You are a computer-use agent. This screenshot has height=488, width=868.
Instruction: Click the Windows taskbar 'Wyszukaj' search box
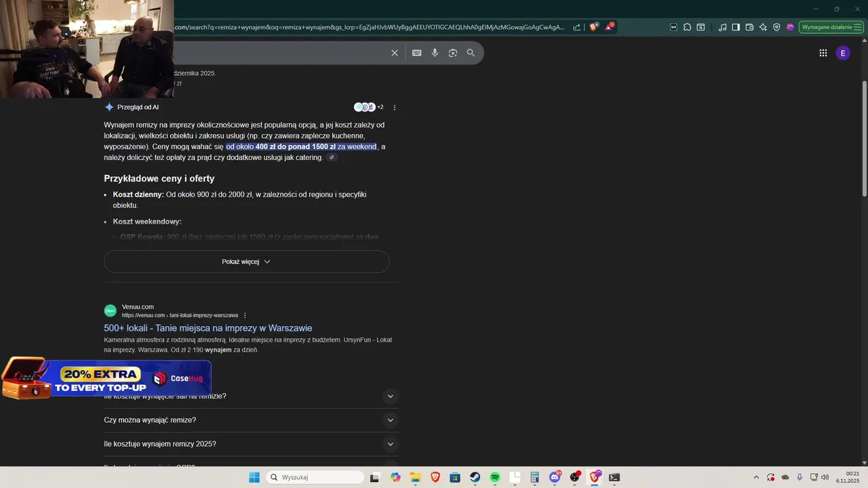point(315,477)
